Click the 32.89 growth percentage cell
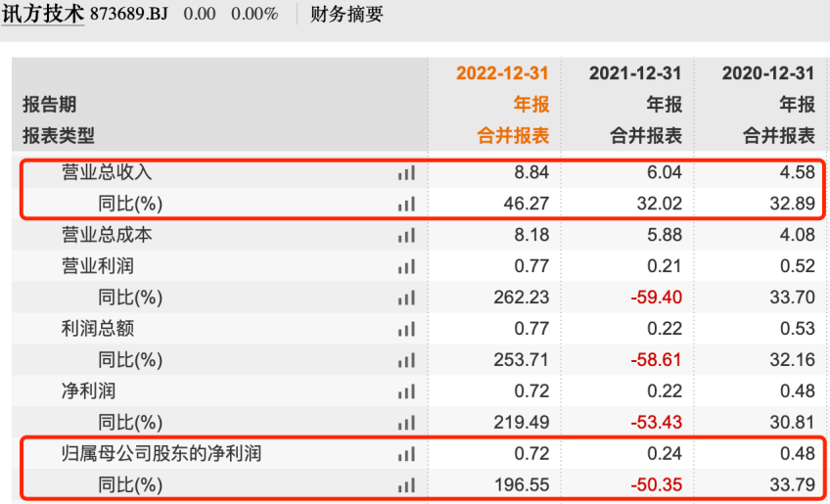 (x=792, y=204)
